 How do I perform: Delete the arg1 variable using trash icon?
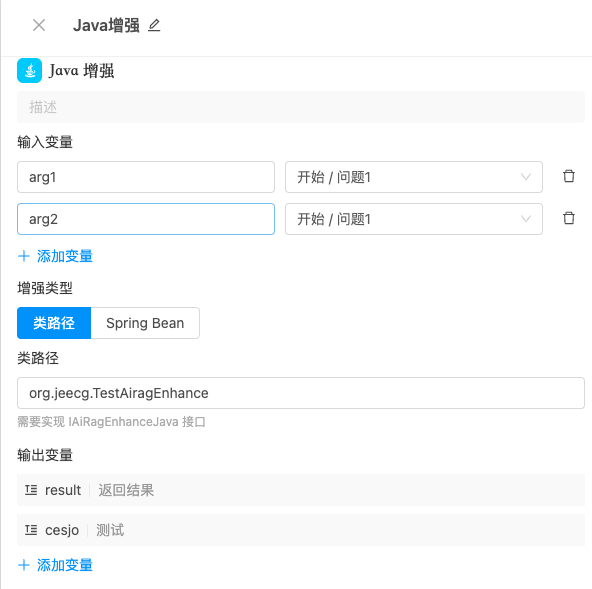[x=569, y=176]
